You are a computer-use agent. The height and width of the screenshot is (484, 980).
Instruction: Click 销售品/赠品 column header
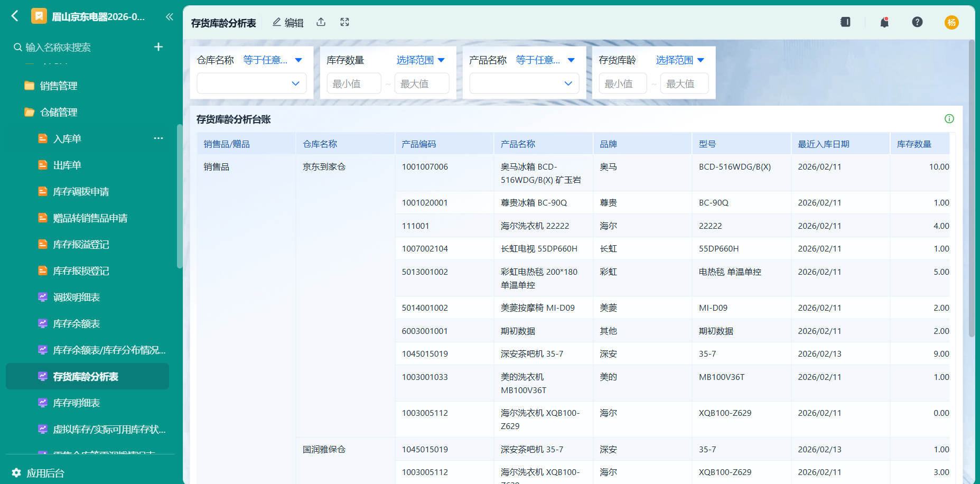(247, 144)
